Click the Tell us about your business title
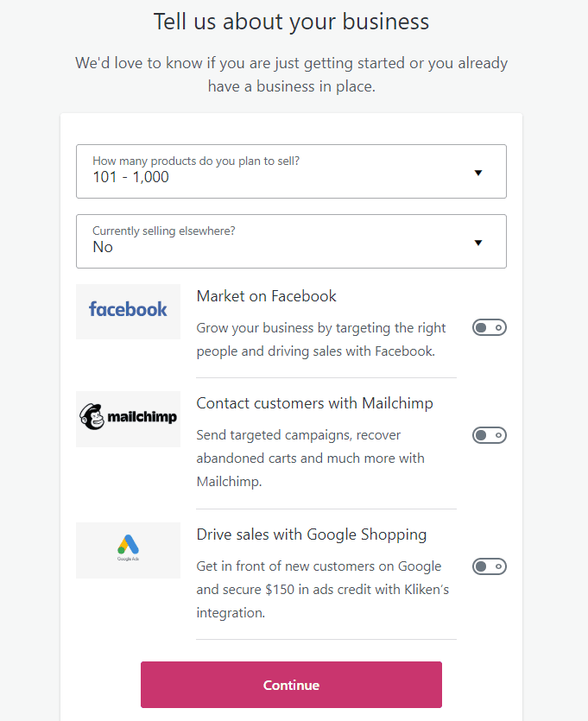The width and height of the screenshot is (588, 721). [x=291, y=22]
